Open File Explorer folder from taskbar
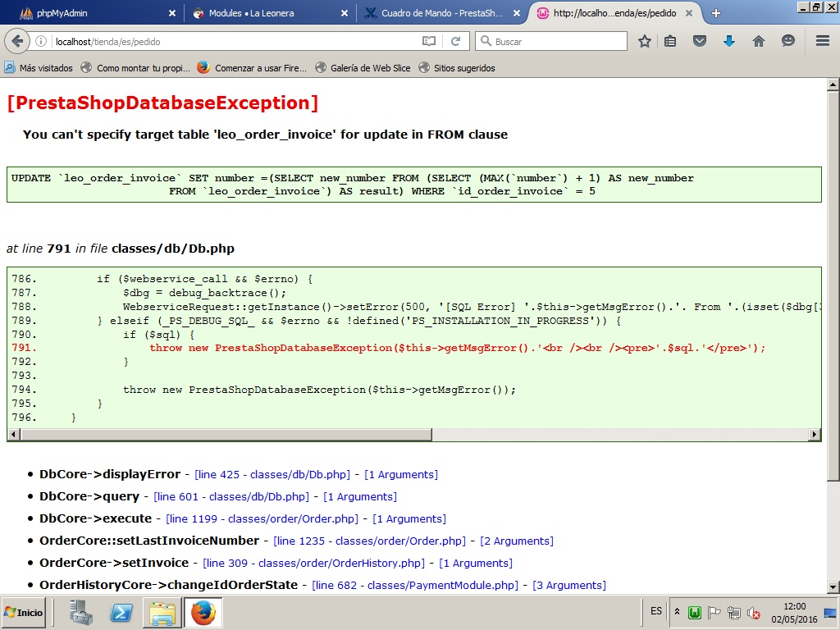 [162, 612]
